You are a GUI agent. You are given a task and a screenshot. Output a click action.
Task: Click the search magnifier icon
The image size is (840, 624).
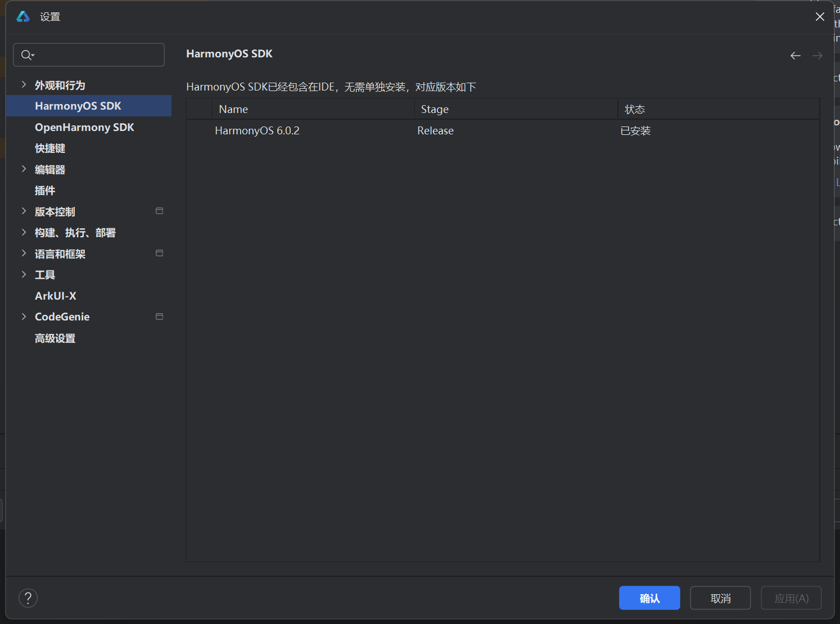pyautogui.click(x=27, y=55)
